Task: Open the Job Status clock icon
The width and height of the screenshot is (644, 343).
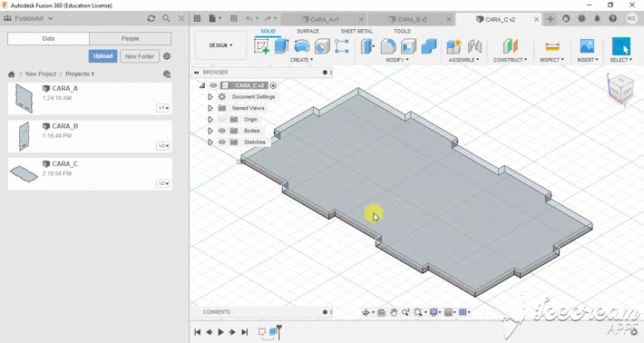Action: click(x=581, y=18)
